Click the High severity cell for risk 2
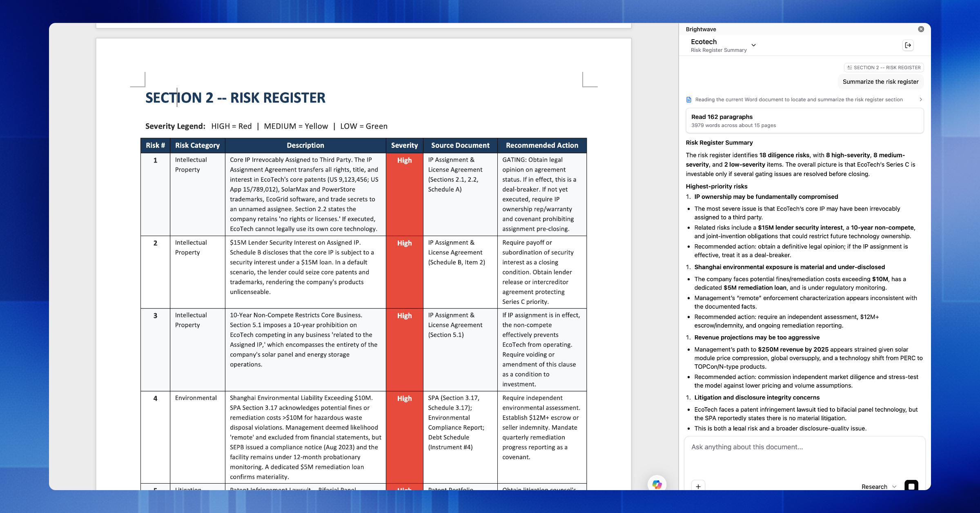This screenshot has width=980, height=513. 405,272
